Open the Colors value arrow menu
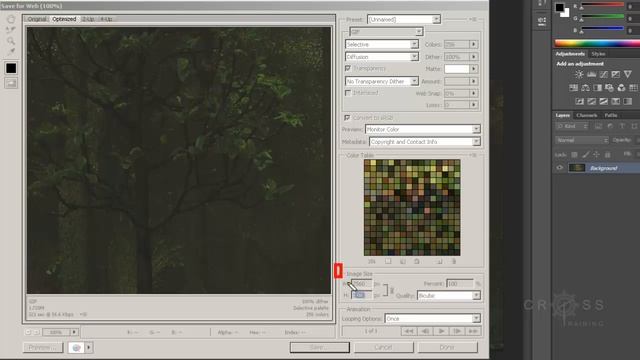Image resolution: width=640 pixels, height=360 pixels. tap(473, 44)
